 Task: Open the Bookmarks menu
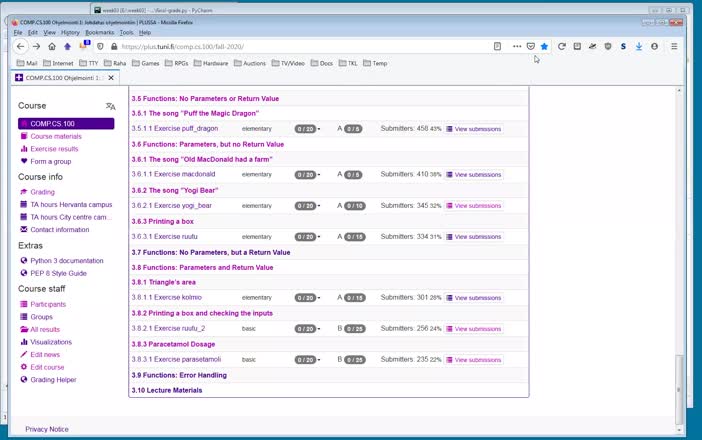coord(99,32)
